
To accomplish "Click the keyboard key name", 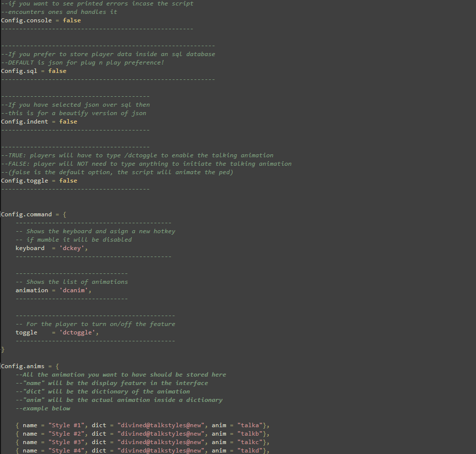I will click(x=30, y=248).
